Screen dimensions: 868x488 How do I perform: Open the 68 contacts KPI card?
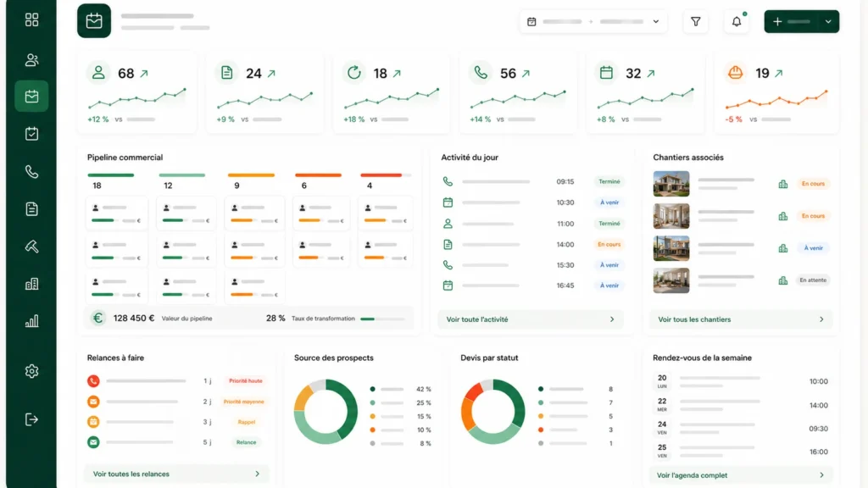pos(136,93)
